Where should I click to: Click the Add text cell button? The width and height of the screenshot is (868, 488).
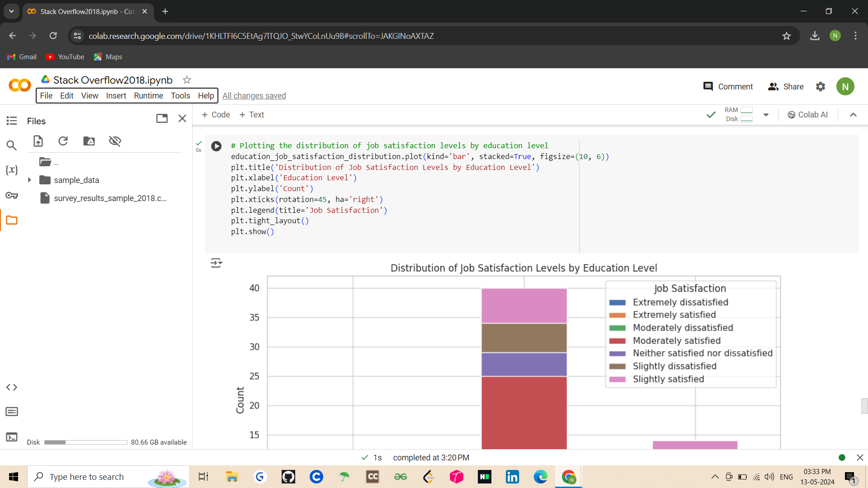click(x=251, y=114)
